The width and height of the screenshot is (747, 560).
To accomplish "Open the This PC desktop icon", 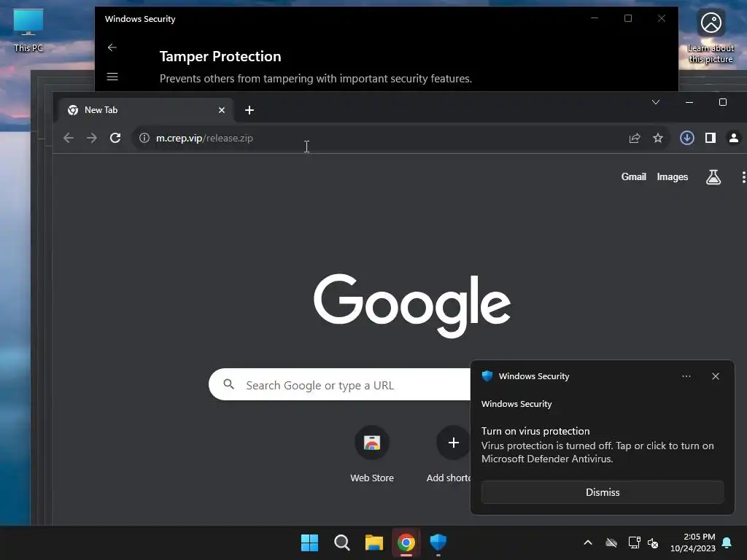I will 28,31.
